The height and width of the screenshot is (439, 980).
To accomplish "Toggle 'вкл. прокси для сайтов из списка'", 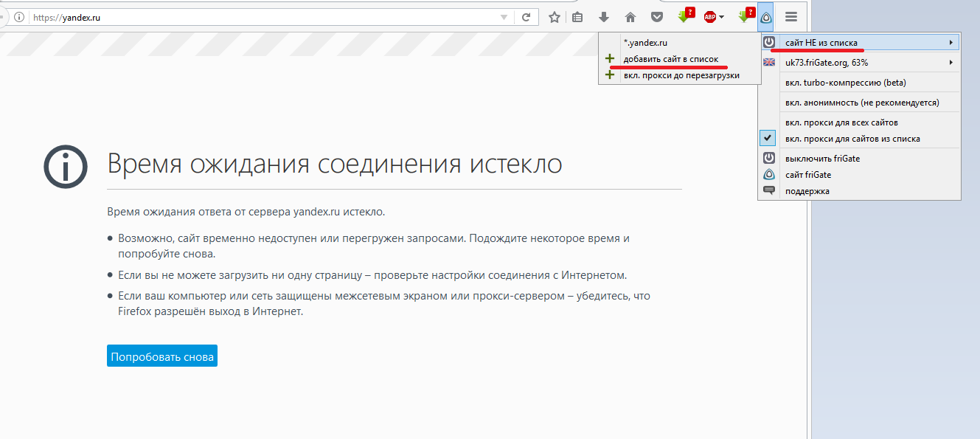I will 860,139.
